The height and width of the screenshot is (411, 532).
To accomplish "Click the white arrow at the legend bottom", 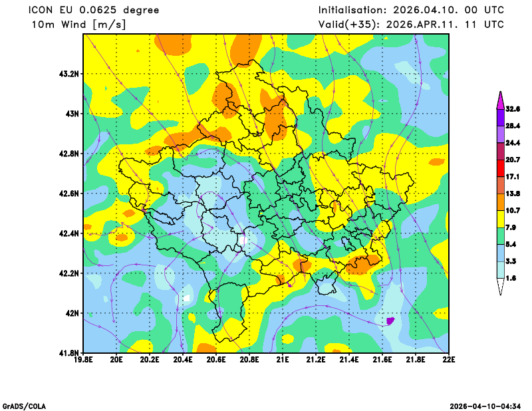I will coord(499,287).
